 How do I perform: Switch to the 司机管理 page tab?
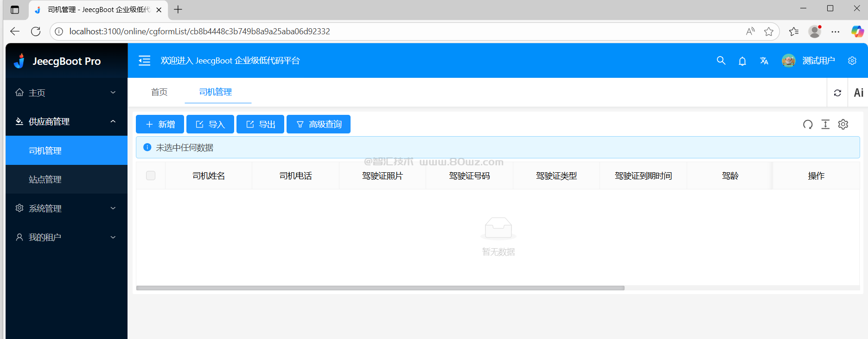point(216,92)
